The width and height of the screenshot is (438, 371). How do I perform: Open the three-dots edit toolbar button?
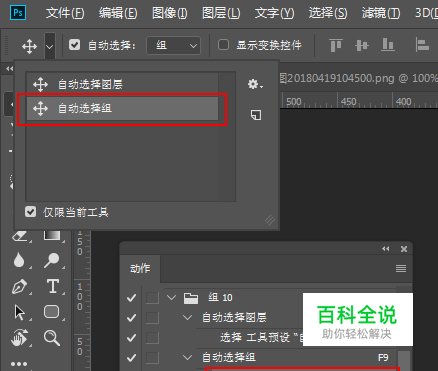tap(19, 364)
